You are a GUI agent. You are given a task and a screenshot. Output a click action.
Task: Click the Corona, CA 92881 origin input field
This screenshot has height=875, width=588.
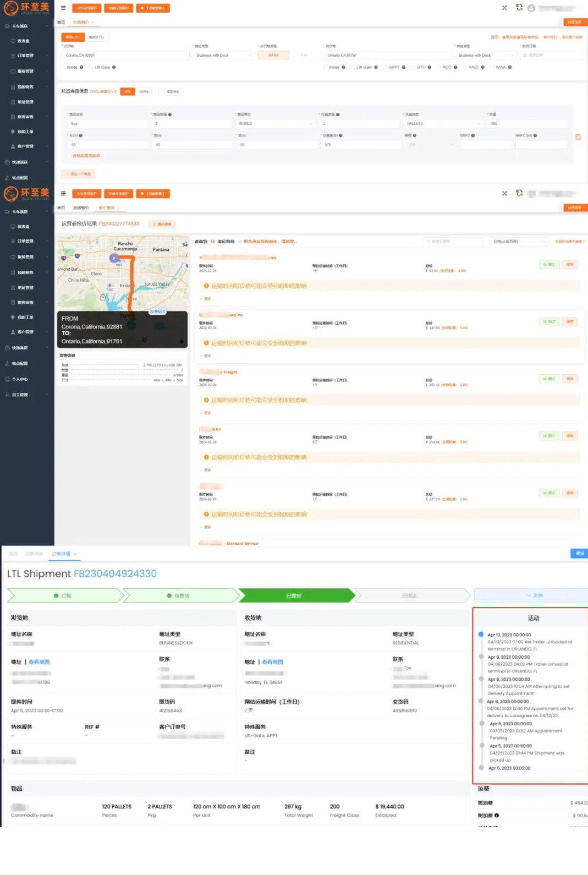[124, 56]
